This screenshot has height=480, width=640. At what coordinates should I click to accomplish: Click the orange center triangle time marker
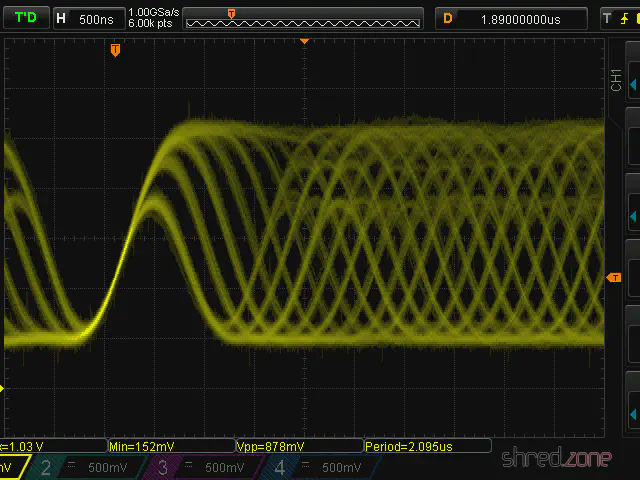click(x=304, y=42)
